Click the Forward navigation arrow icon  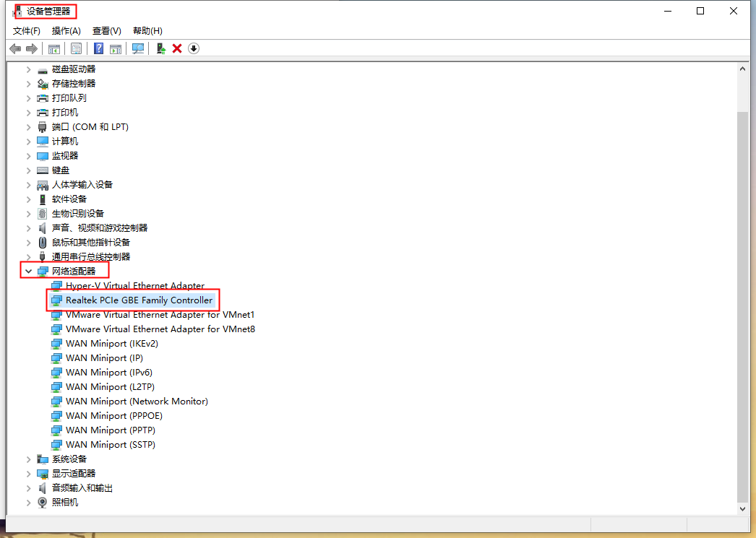(32, 48)
